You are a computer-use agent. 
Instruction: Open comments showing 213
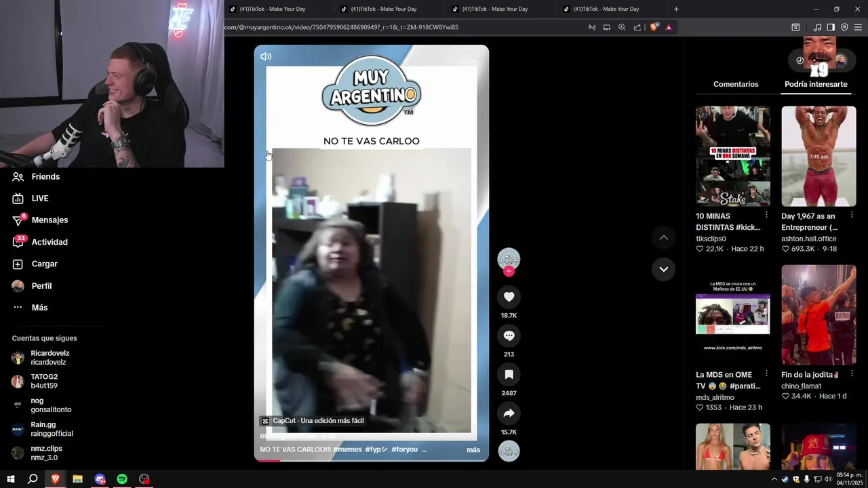(509, 335)
